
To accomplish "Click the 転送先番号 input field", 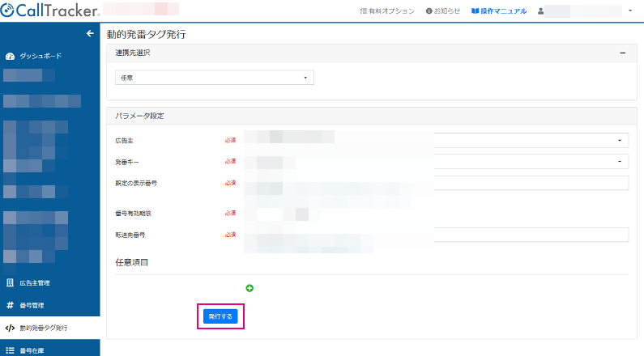I will click(x=436, y=235).
